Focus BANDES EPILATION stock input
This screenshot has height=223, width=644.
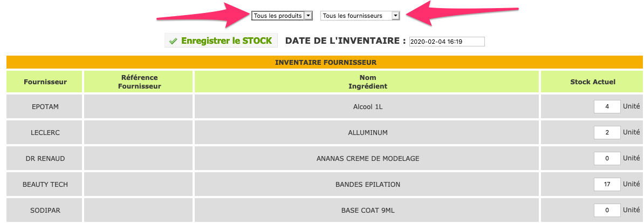click(607, 184)
